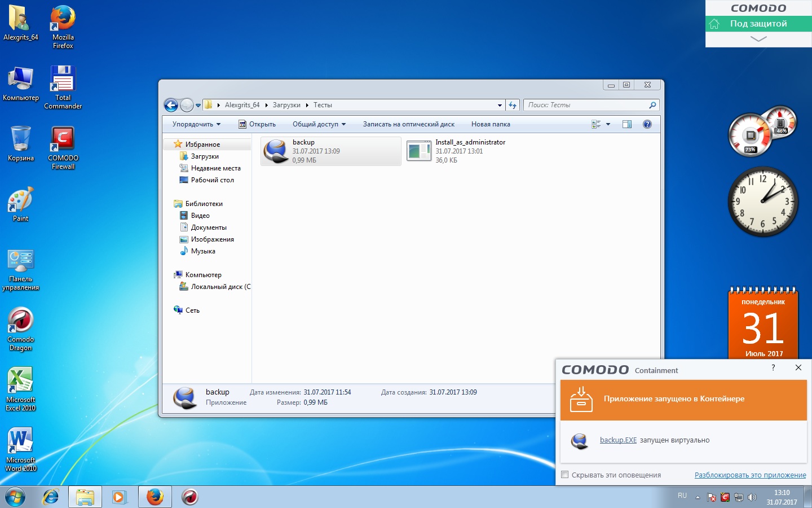The width and height of the screenshot is (812, 508).
Task: Expand the COMODO widget chevron
Action: click(x=758, y=39)
